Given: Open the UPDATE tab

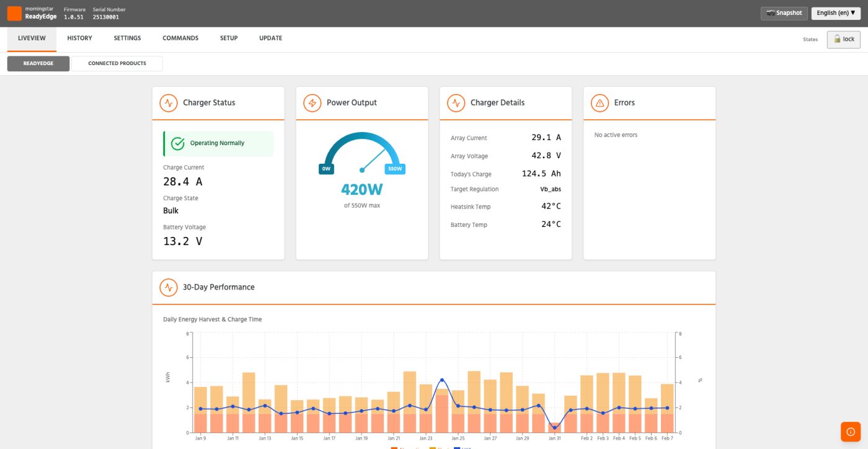Looking at the screenshot, I should [270, 38].
